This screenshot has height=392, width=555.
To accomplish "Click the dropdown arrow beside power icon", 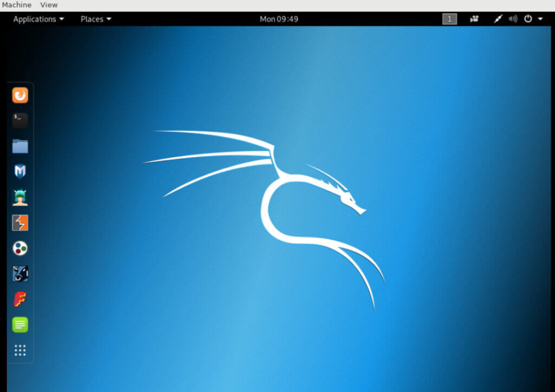I will (x=540, y=19).
